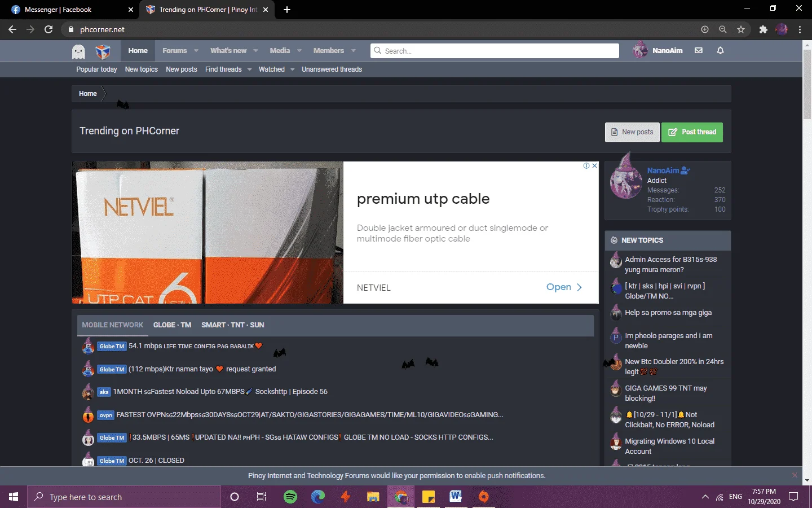Switch to the MOBILE NETWORK tab

pyautogui.click(x=113, y=325)
